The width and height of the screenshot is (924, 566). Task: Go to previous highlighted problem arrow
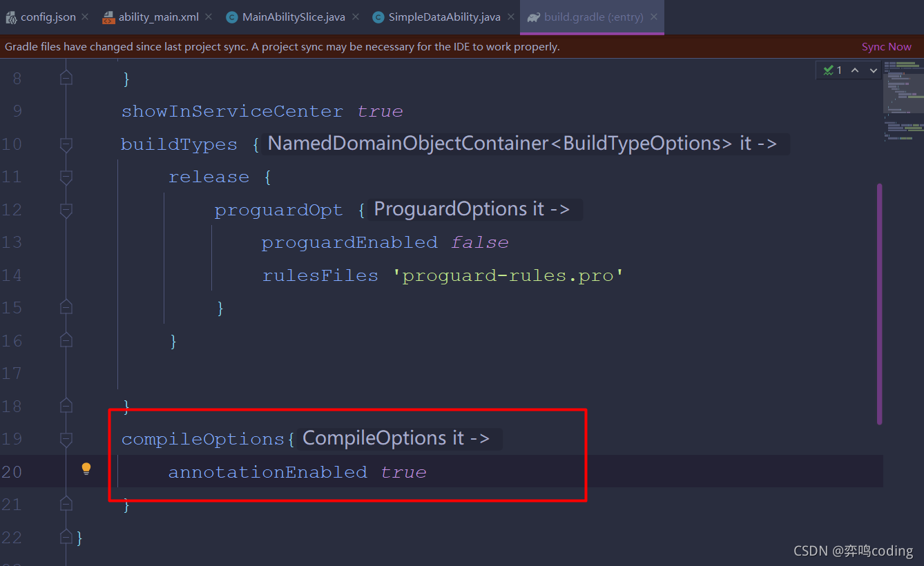coord(855,70)
